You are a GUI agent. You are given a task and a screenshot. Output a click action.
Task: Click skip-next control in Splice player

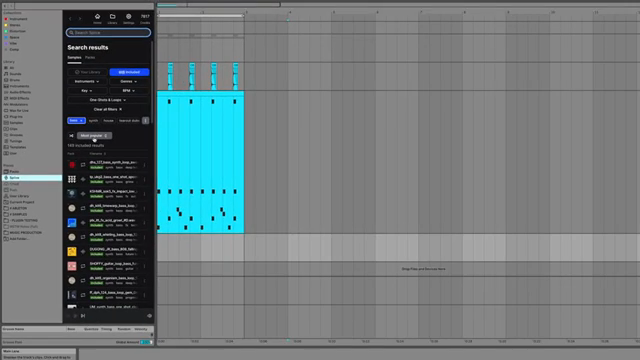click(83, 316)
